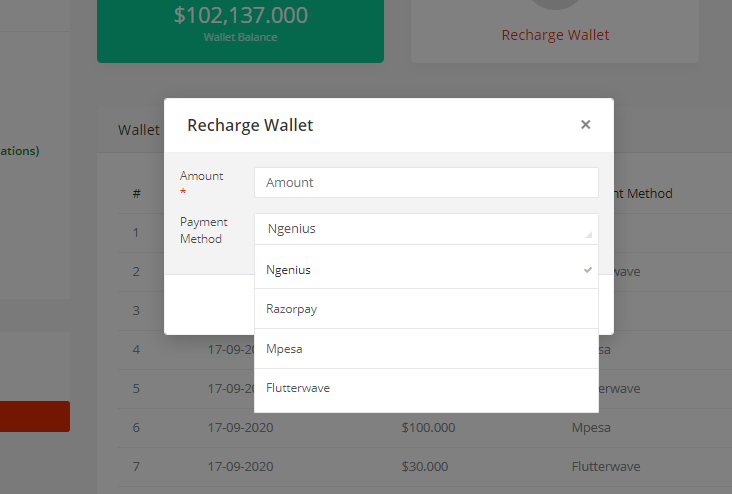This screenshot has height=494, width=732.
Task: Click Flutterwave in table row 7
Action: 606,466
